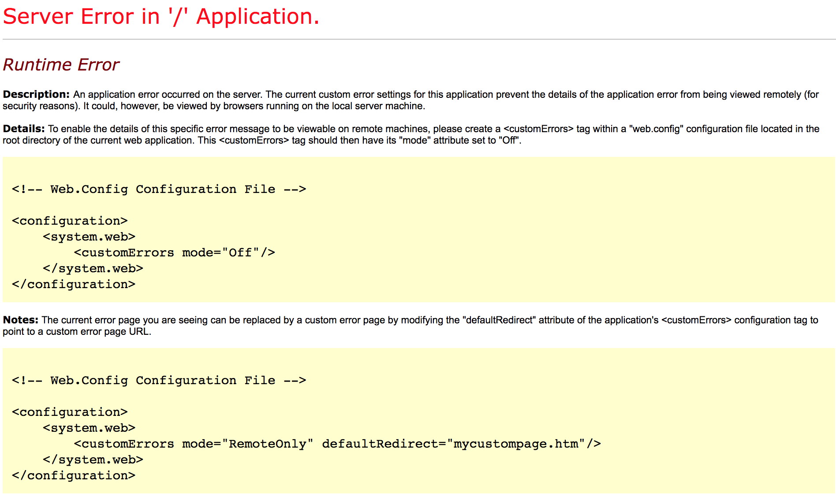Click the second opening <configuration> tag

pos(70,412)
